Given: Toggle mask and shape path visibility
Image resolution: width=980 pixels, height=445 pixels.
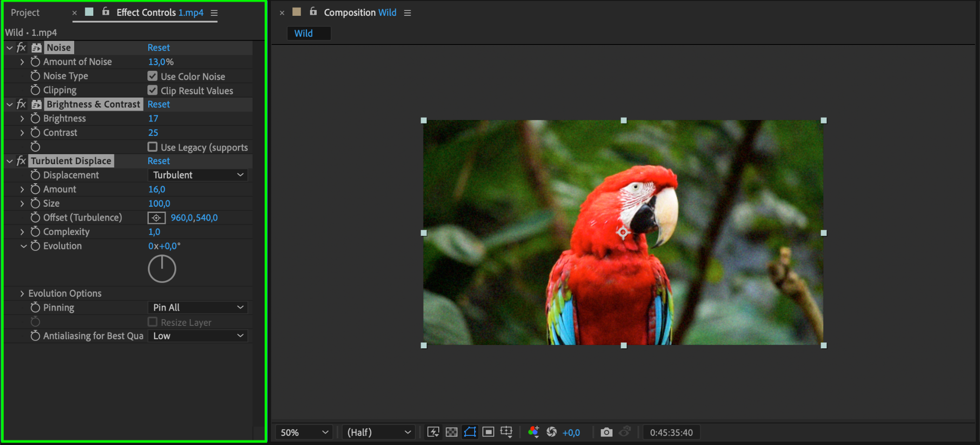Looking at the screenshot, I should coord(470,432).
